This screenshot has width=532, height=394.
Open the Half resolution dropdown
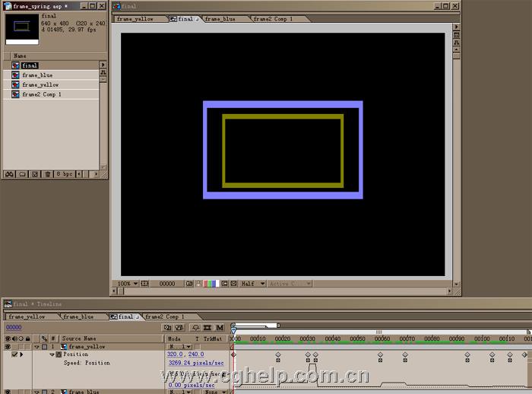[253, 284]
